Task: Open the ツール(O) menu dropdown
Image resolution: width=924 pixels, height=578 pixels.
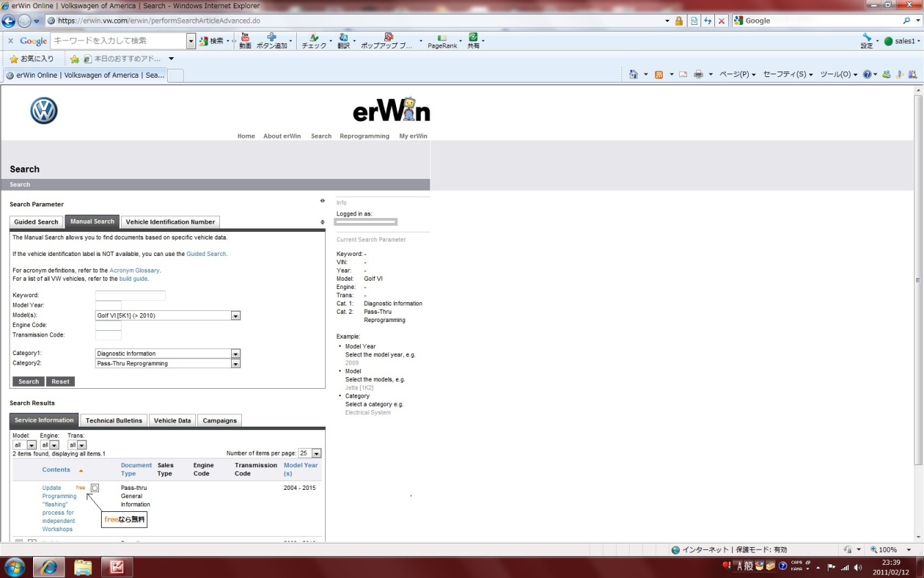Action: pos(839,74)
